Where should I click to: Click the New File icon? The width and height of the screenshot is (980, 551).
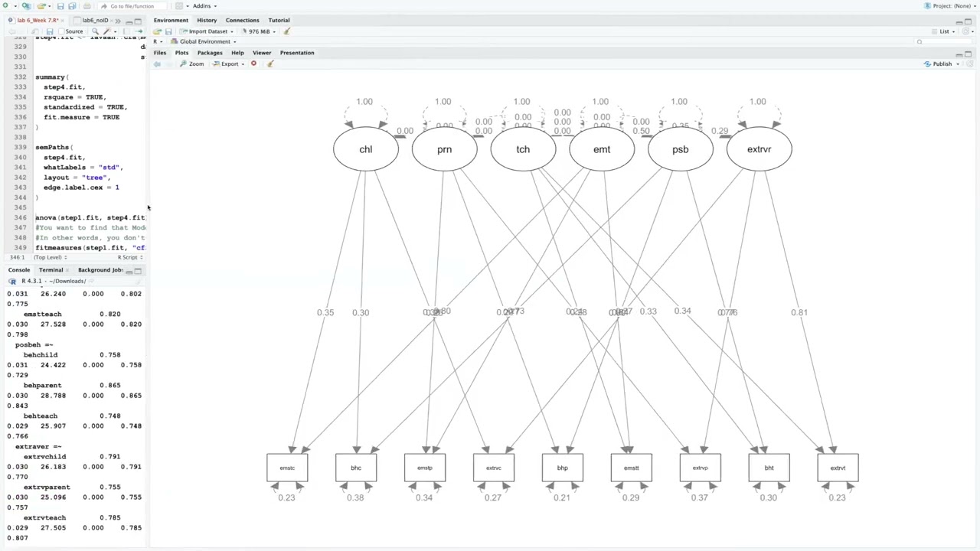point(6,6)
